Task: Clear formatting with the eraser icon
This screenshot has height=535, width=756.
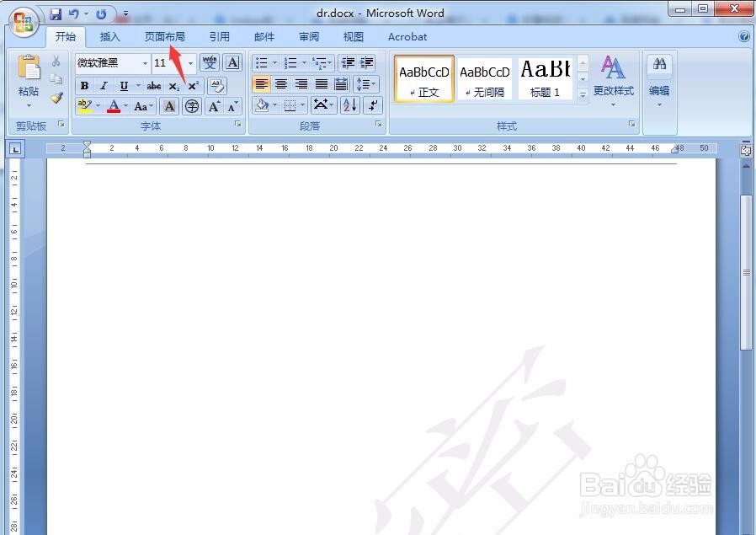Action: pyautogui.click(x=217, y=86)
